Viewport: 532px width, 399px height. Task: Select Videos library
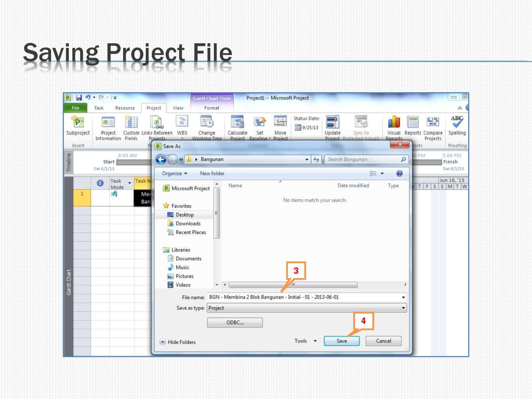pyautogui.click(x=179, y=285)
